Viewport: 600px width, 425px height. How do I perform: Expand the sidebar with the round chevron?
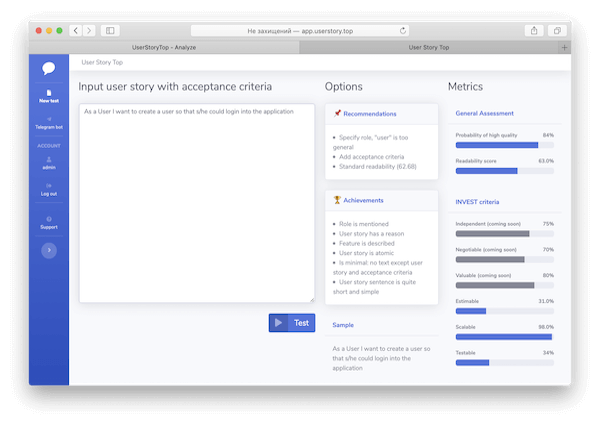(49, 251)
